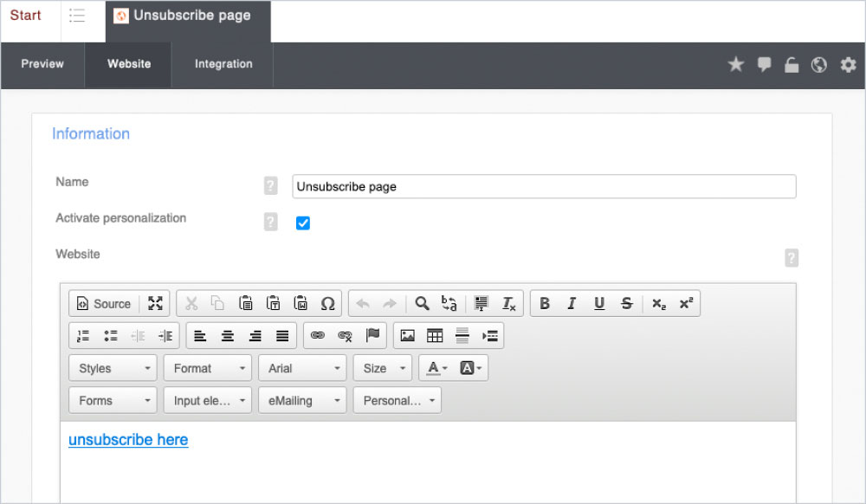Click the anchor flag icon
The width and height of the screenshot is (866, 504).
372,336
